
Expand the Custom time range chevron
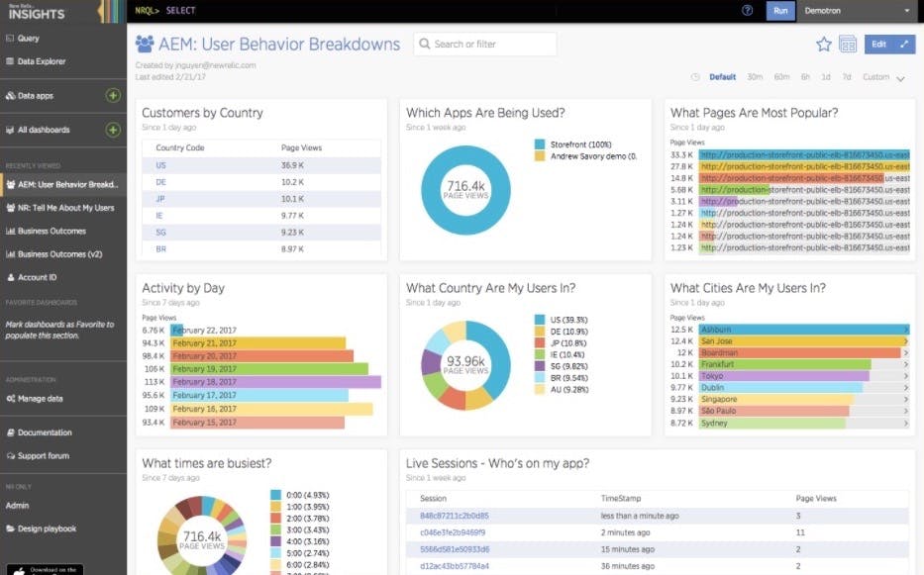[900, 78]
